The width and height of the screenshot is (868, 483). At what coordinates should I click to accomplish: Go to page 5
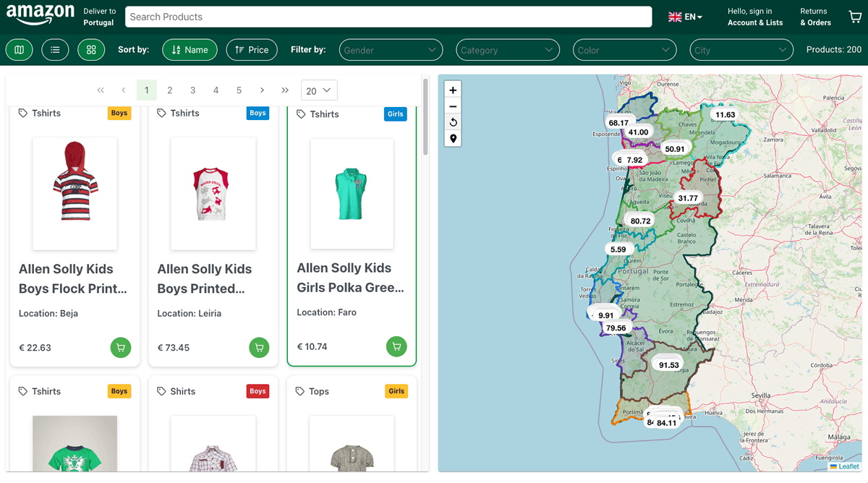tap(239, 90)
